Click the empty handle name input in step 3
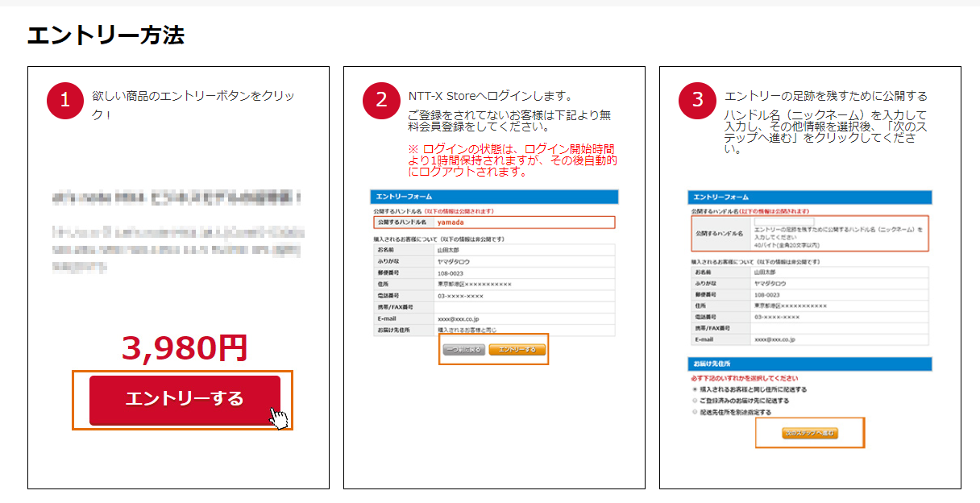Image resolution: width=980 pixels, height=503 pixels. pos(783,221)
